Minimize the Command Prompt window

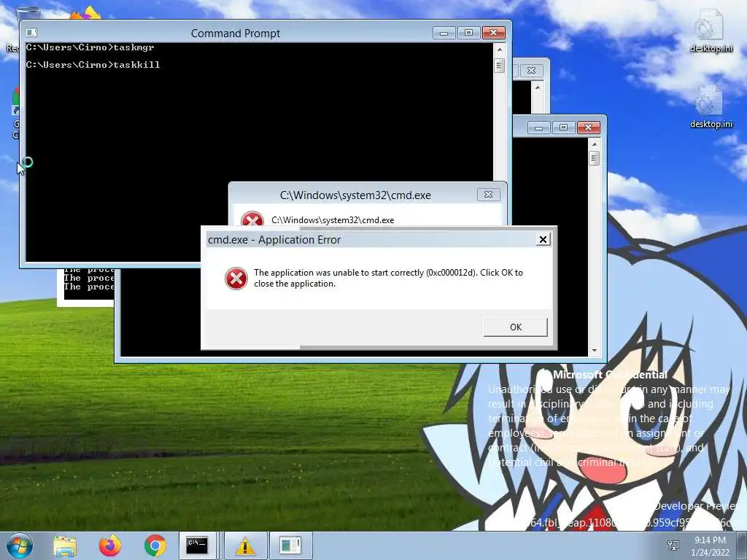444,33
